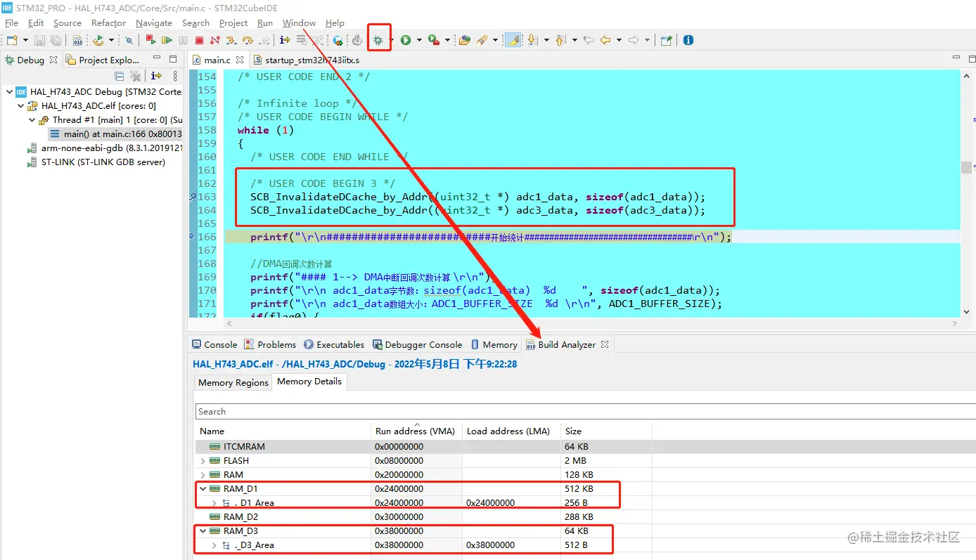Image resolution: width=976 pixels, height=560 pixels.
Task: Open the Back history dropdown arrow
Action: [619, 40]
